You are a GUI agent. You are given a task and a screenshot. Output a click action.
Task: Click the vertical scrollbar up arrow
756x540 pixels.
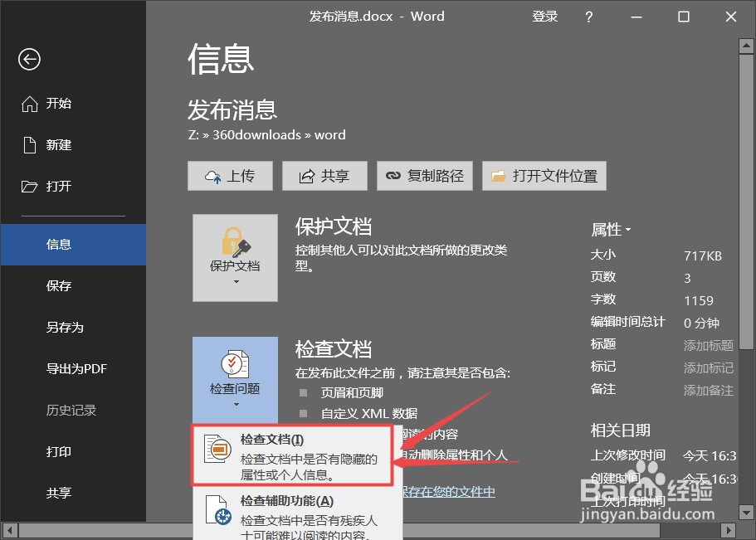tap(746, 46)
